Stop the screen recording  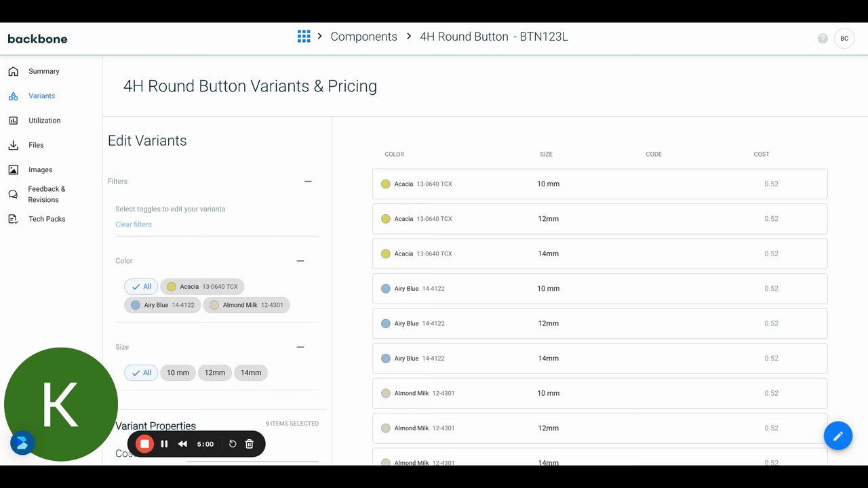144,444
